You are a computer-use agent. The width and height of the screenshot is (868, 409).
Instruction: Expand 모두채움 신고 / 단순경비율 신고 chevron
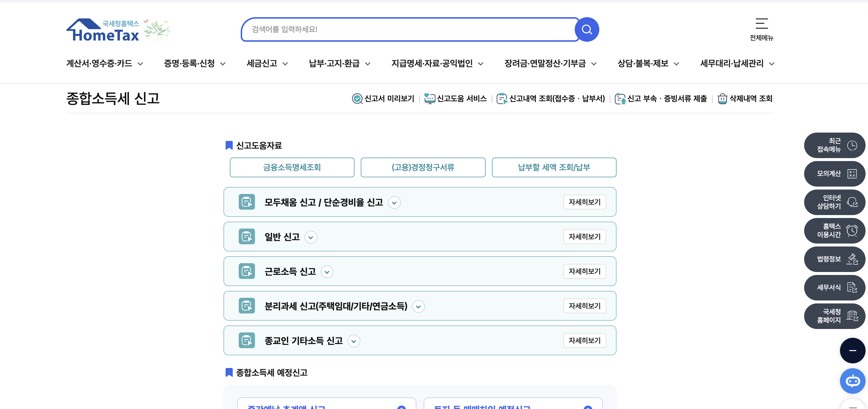point(394,203)
